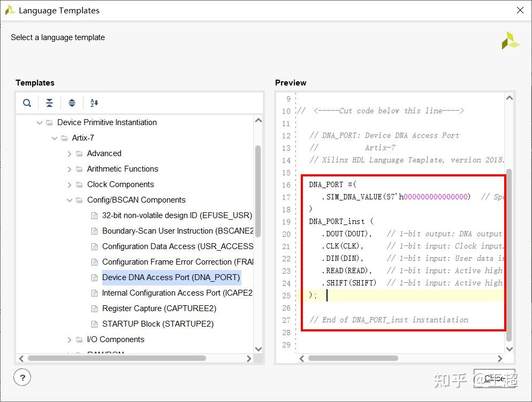Collapse the Config/BSCAN Components folder
The image size is (532, 402).
coord(69,200)
